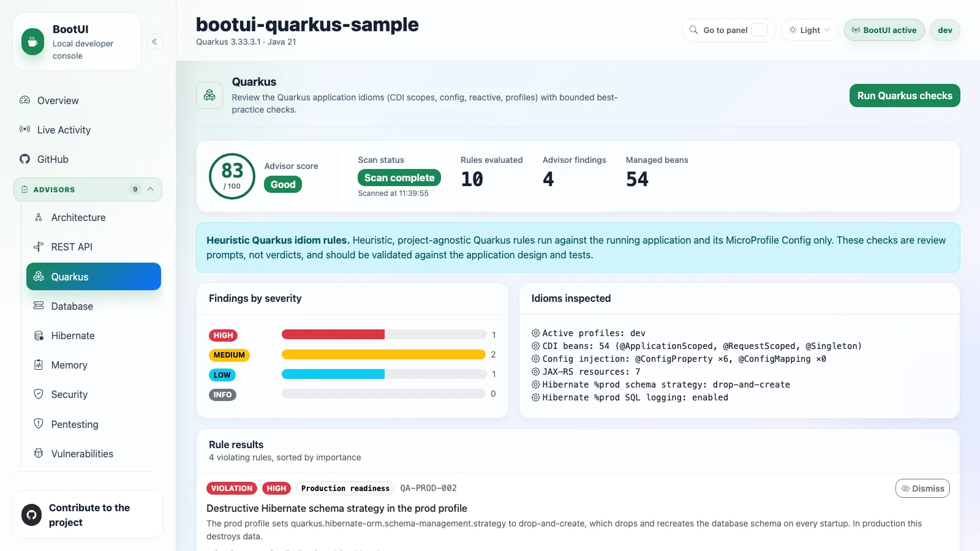The image size is (980, 551).
Task: Open the Hibernate advisor
Action: coord(94,335)
